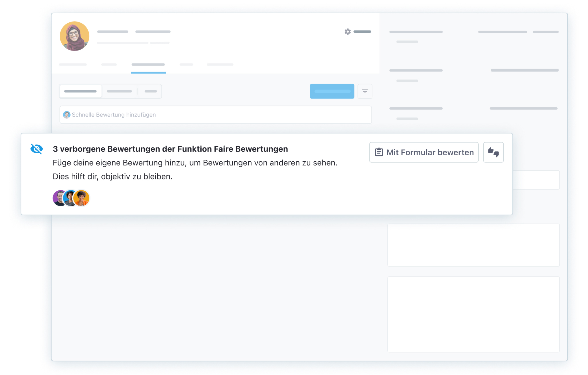Click the blue primary action button

332,91
